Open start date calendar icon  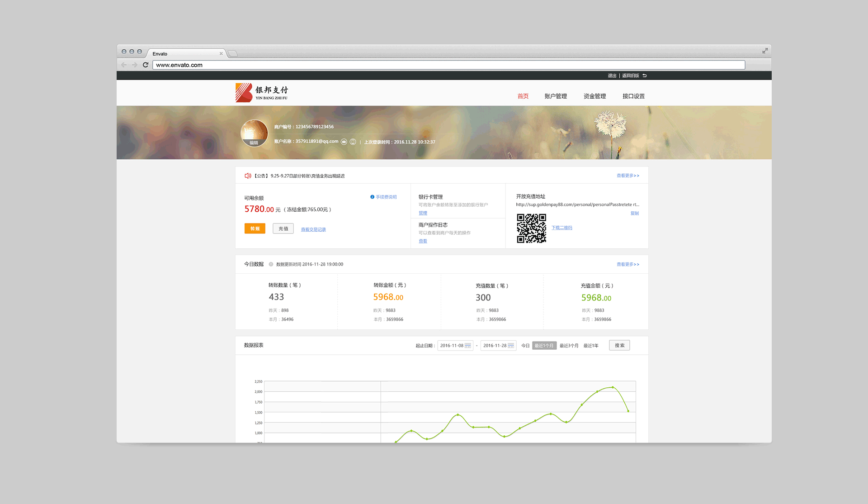(x=468, y=346)
